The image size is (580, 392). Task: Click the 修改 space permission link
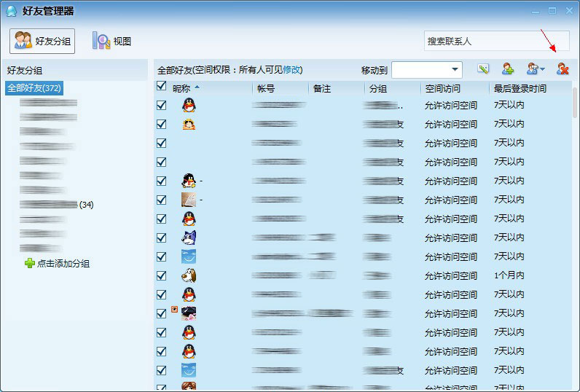click(291, 69)
